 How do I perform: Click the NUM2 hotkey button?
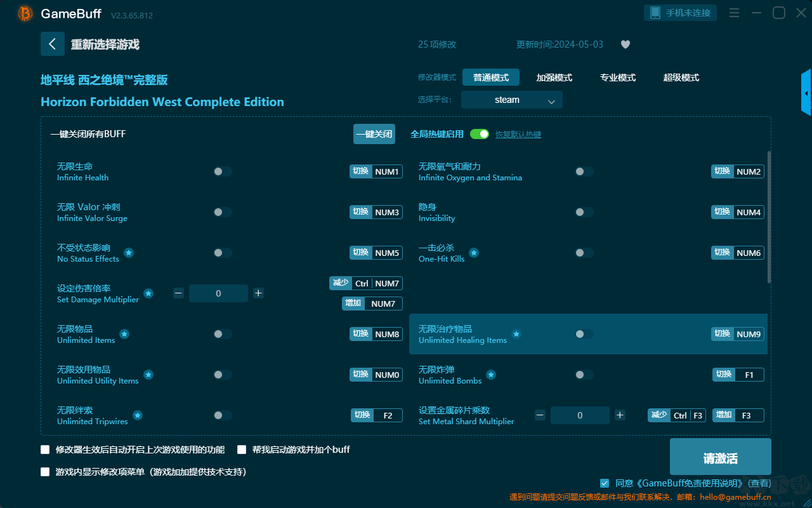coord(738,171)
